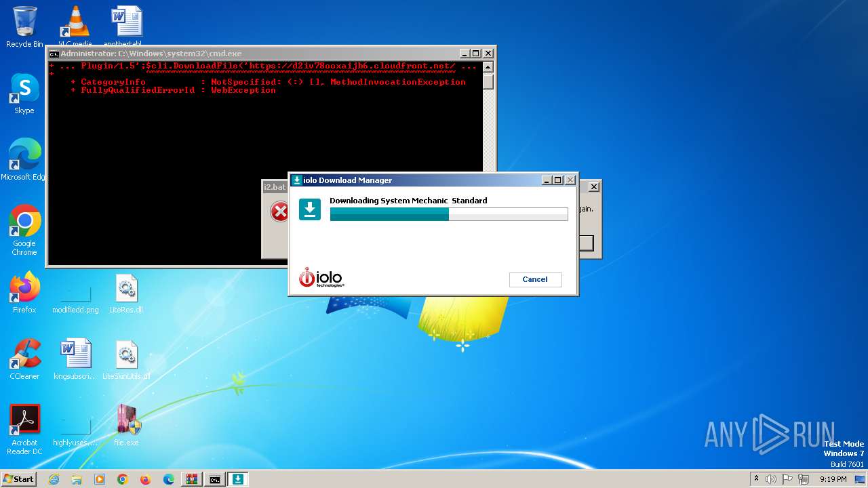The width and height of the screenshot is (868, 488).
Task: Open Firefox from the taskbar
Action: click(x=146, y=479)
